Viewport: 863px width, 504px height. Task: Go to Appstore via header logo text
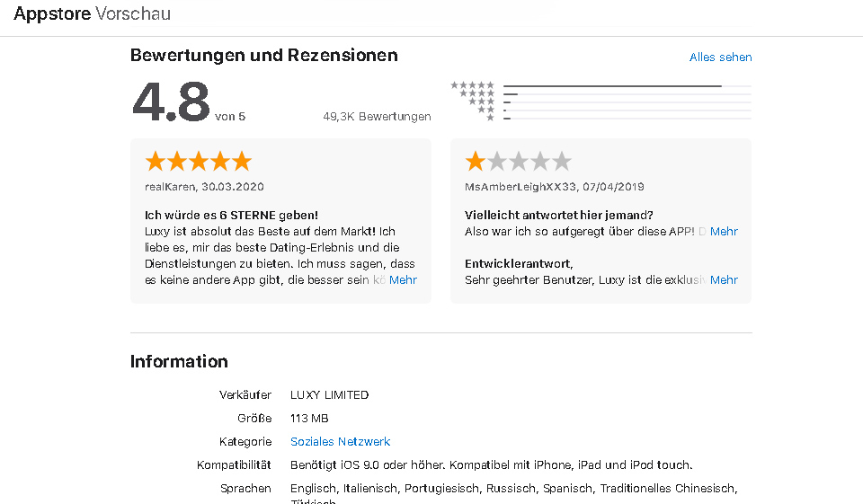52,14
